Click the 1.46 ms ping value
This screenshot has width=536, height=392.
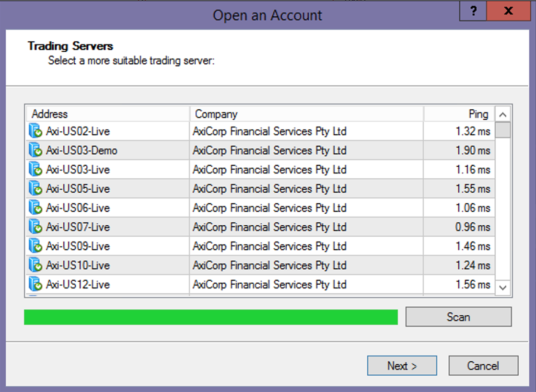coord(473,246)
